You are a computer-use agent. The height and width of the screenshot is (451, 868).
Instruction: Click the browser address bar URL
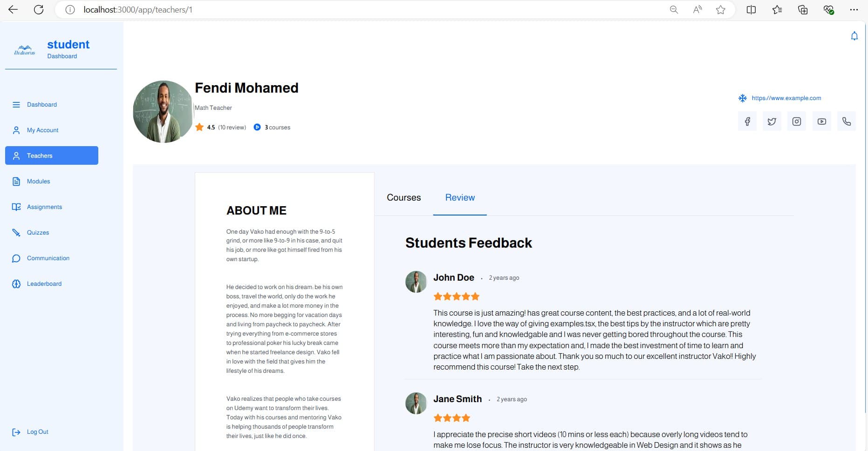(138, 10)
